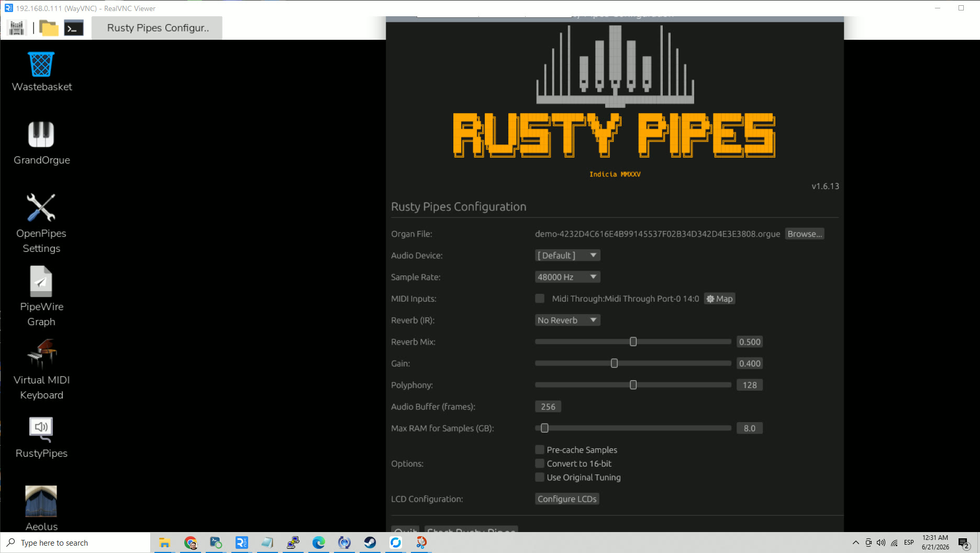This screenshot has height=553, width=980.
Task: Open Steam from the Windows taskbar
Action: coord(370,543)
